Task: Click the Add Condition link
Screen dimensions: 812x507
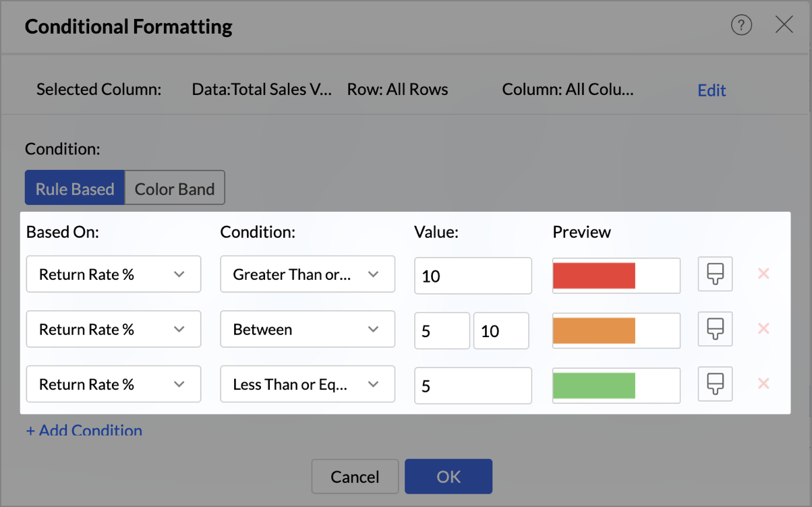Action: [84, 430]
